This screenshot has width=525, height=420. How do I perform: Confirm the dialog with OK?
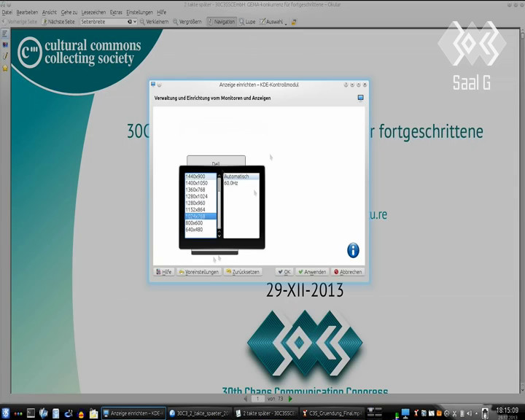click(284, 272)
